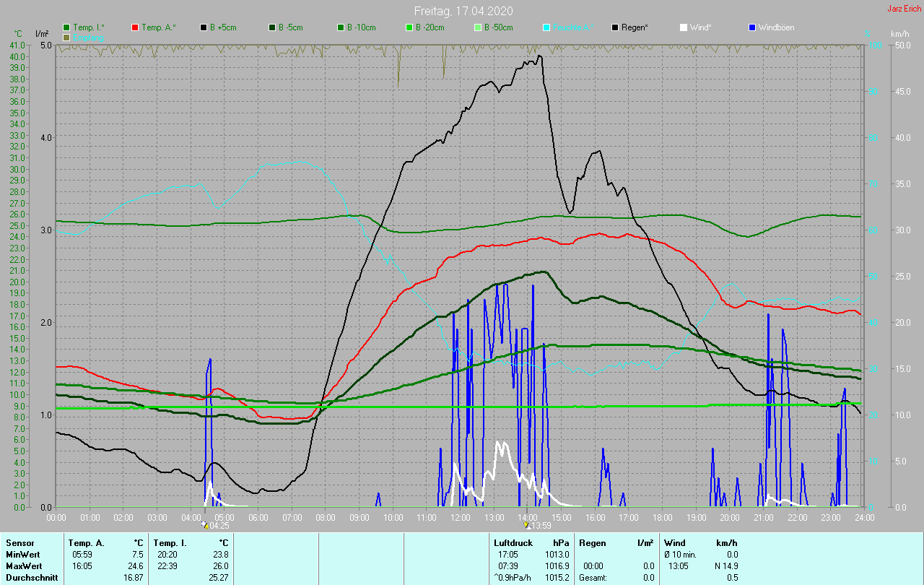This screenshot has height=585, width=924.
Task: Click the "MaxWert" row label
Action: 23,565
